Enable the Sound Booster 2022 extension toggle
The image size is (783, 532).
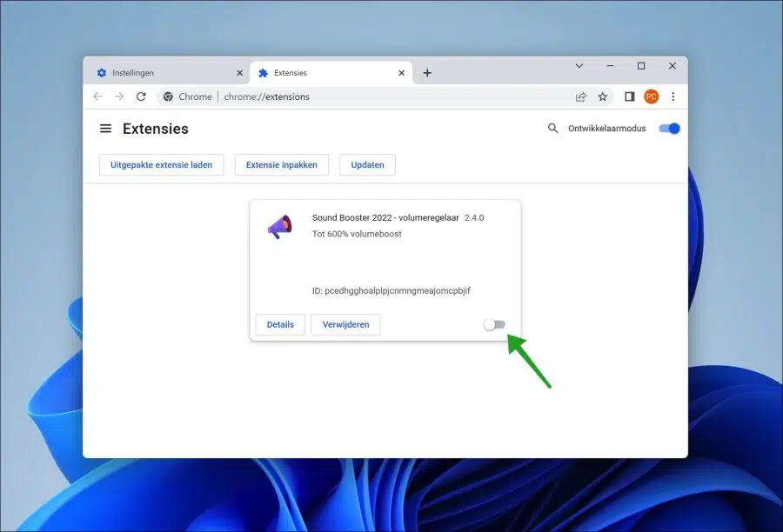click(494, 324)
